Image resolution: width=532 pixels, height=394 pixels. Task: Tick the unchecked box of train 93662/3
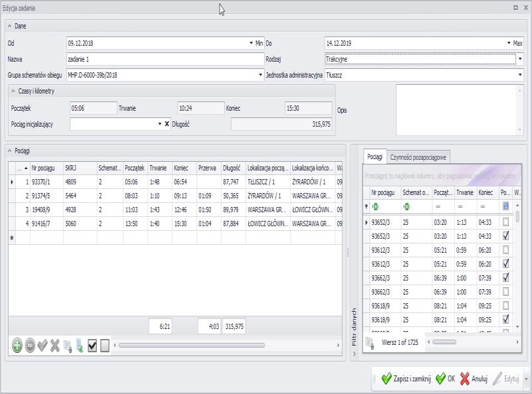point(505,291)
